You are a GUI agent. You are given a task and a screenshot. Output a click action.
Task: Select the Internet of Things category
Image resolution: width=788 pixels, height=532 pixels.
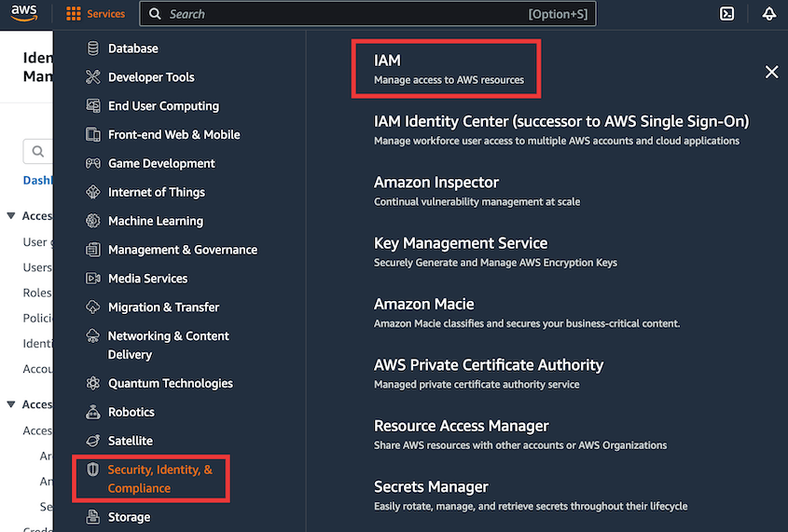(157, 192)
